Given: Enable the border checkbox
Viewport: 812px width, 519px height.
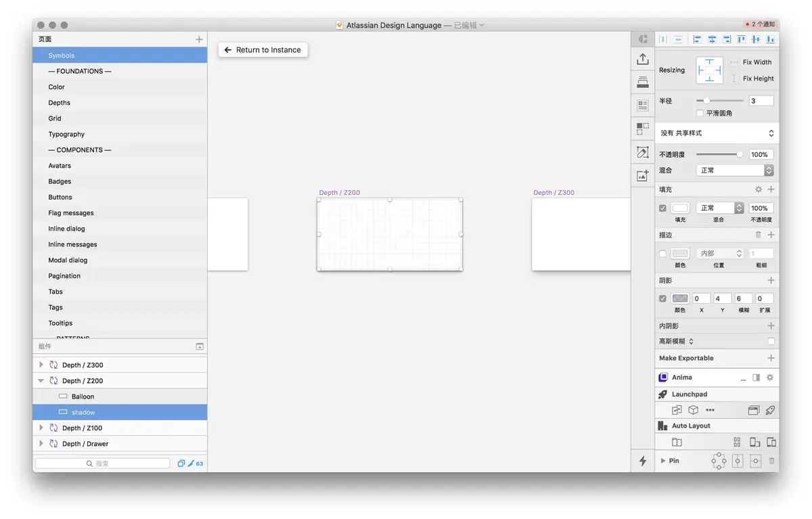Looking at the screenshot, I should [662, 254].
